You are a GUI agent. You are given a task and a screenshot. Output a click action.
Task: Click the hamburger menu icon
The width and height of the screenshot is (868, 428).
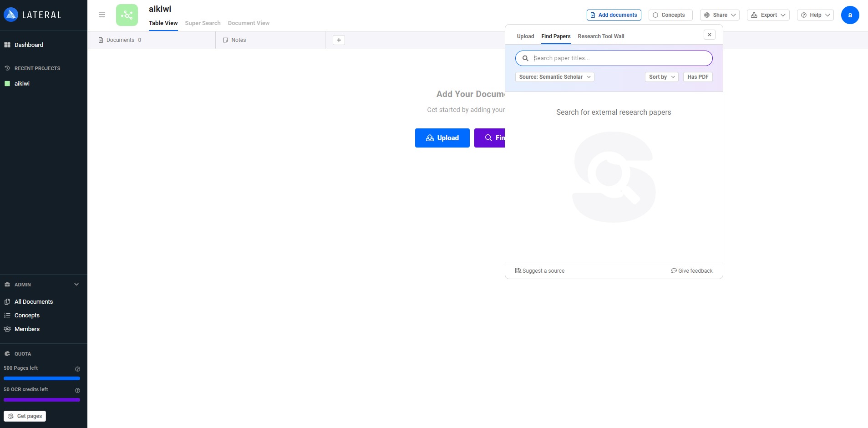click(x=102, y=15)
